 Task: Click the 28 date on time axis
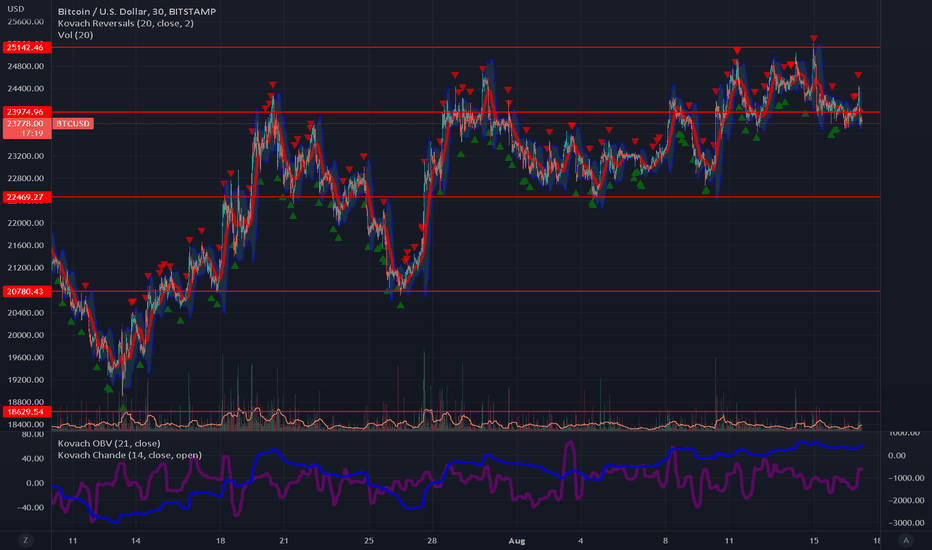coord(432,541)
